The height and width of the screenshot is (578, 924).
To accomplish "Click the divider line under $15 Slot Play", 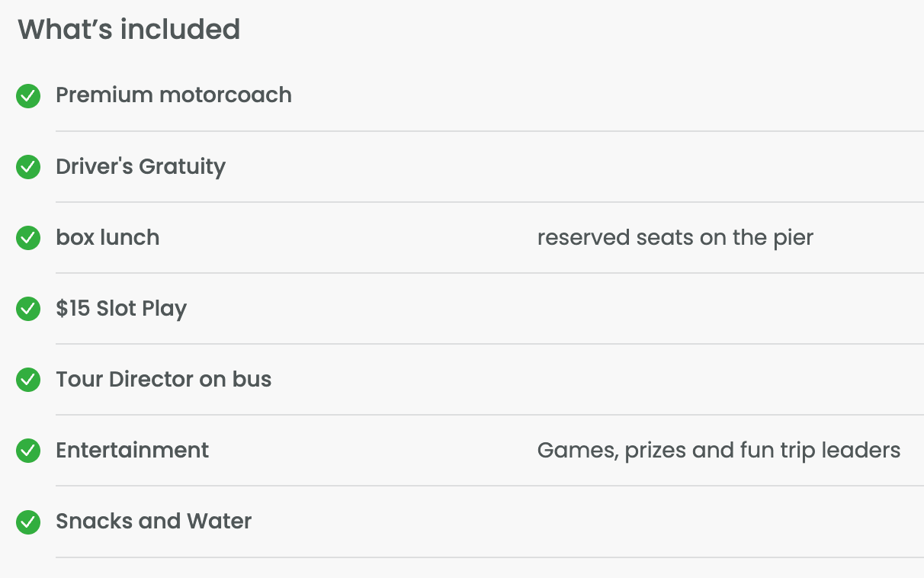I will coord(489,344).
